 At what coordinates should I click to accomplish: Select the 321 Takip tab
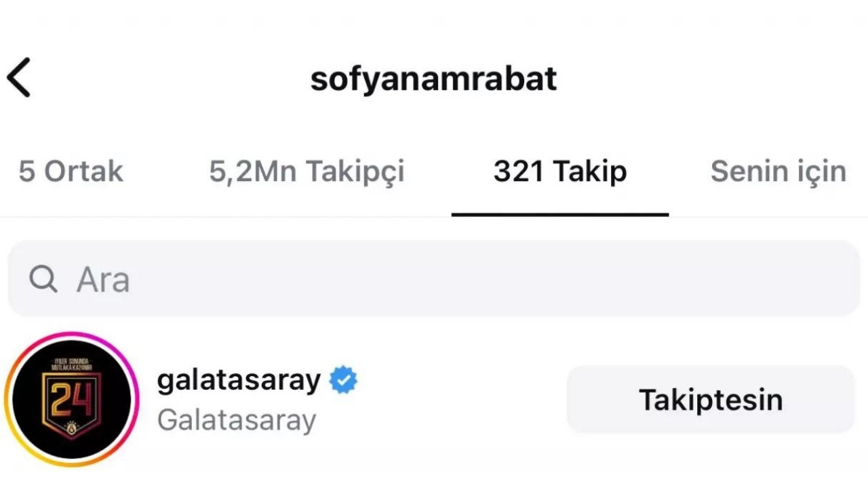[x=560, y=171]
